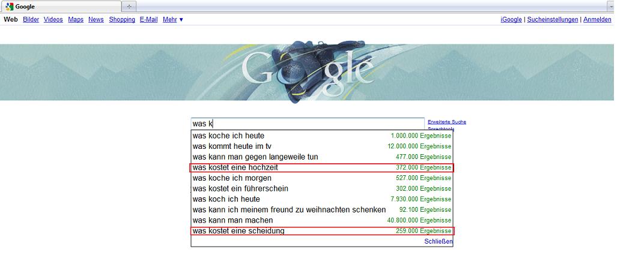Open a new tab with the plus button
644x264 pixels.
pyautogui.click(x=129, y=7)
